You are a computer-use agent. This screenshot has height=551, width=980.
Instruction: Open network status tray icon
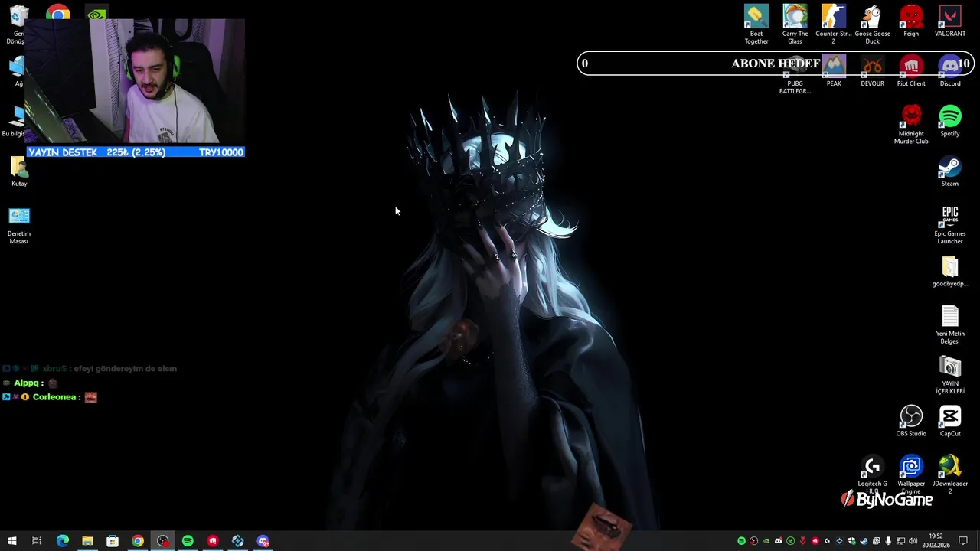coord(900,541)
